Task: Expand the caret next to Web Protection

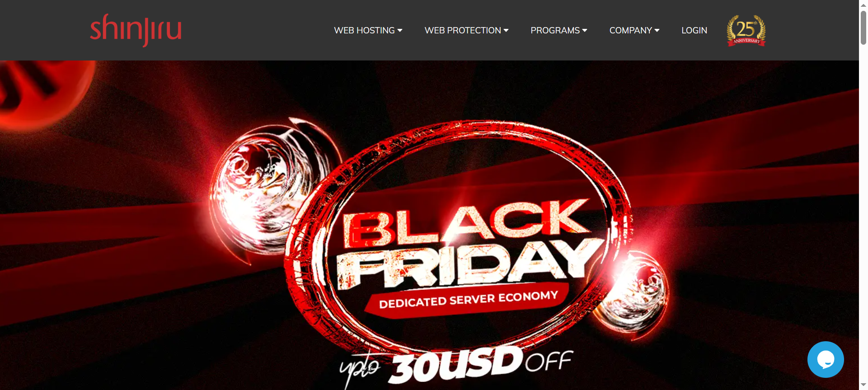Action: (506, 30)
